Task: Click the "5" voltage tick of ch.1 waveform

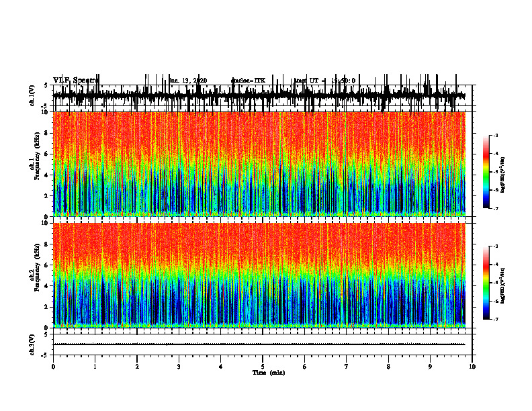Action: [x=46, y=85]
